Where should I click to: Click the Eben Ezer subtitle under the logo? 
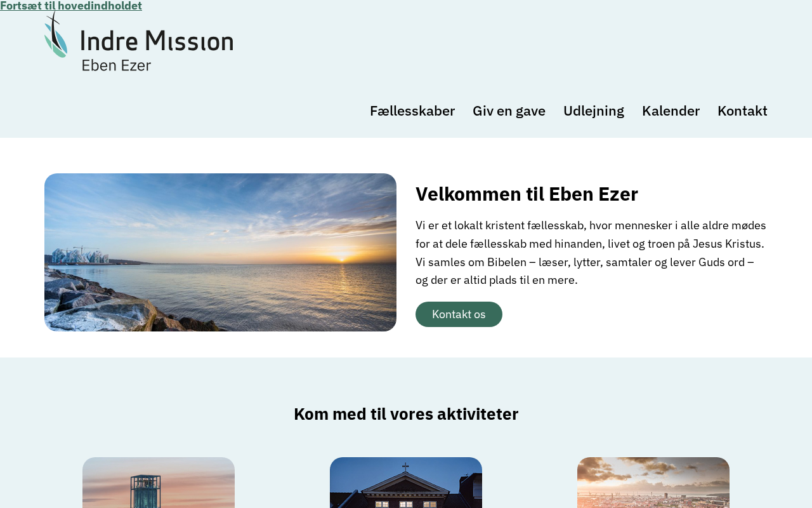[x=116, y=65]
